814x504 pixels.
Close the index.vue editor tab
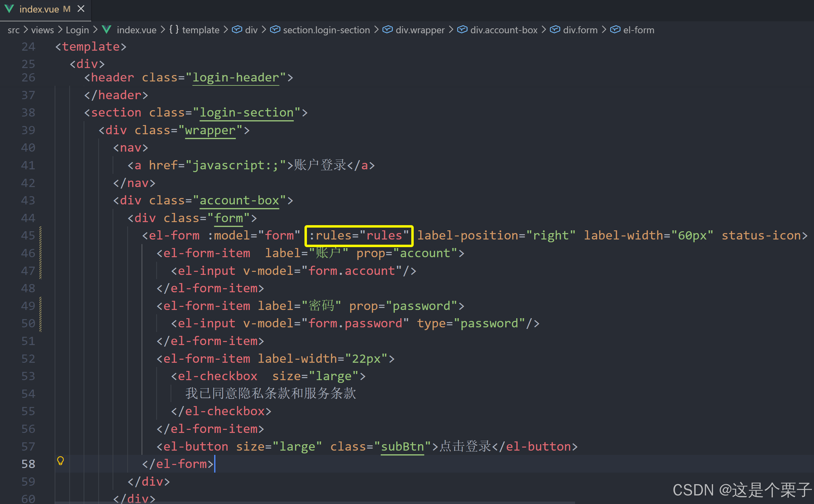81,9
